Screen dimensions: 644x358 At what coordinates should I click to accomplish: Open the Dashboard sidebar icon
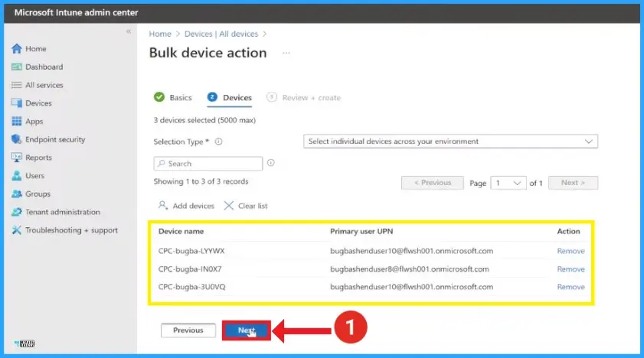pos(16,67)
